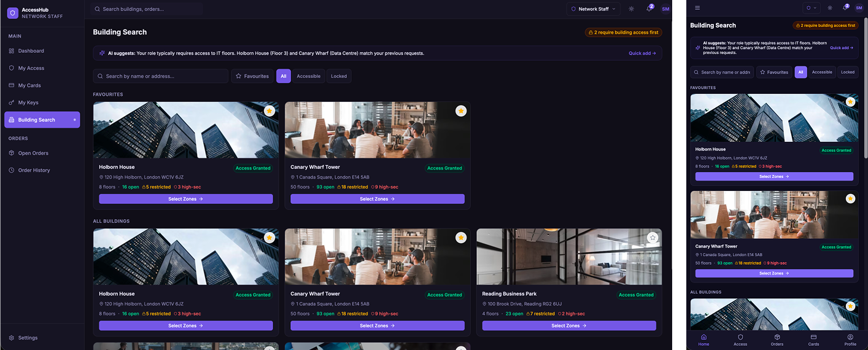The image size is (868, 350).
Task: Toggle the sun theme icon in mobile header
Action: pyautogui.click(x=830, y=8)
